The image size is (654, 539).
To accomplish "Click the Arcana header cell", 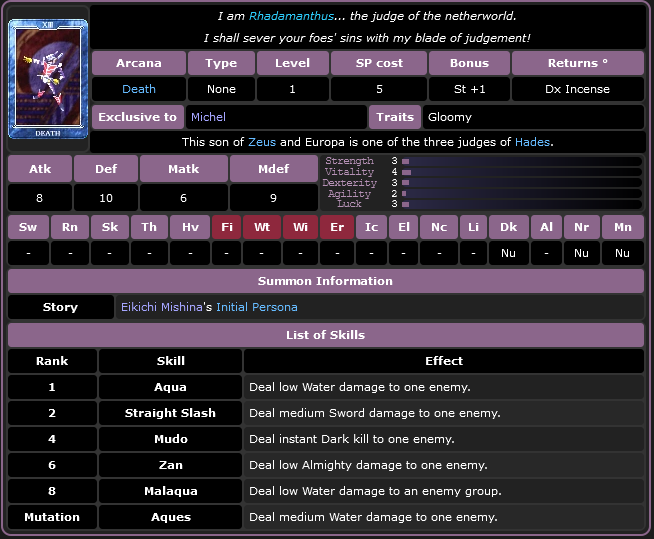I will pos(138,63).
